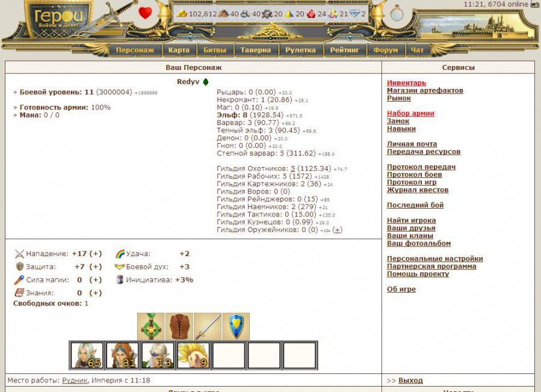541x392 pixels.
Task: Click the ore resource icon
Action: tap(246, 14)
